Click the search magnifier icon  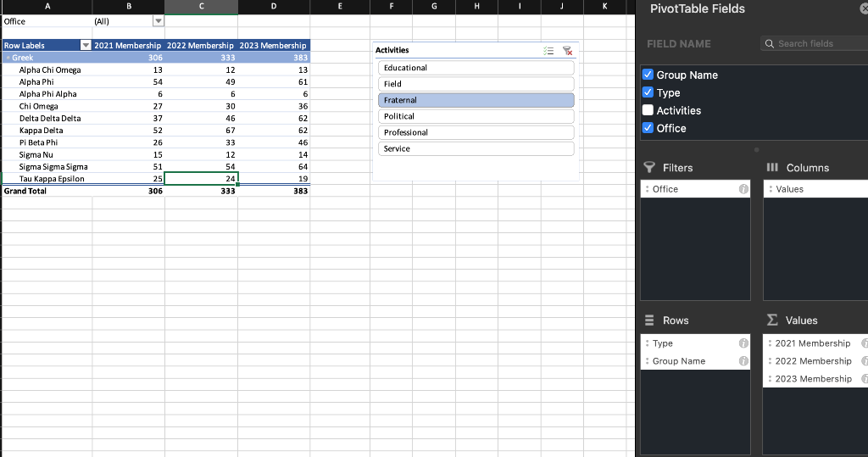[x=770, y=44]
